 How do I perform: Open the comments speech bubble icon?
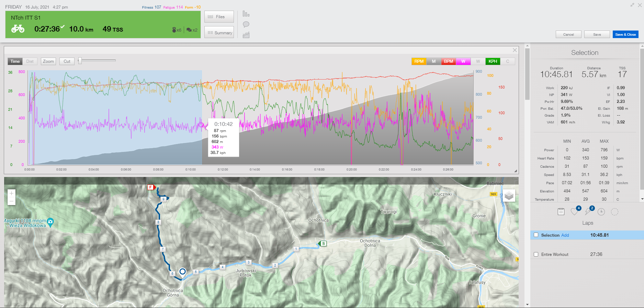[246, 24]
